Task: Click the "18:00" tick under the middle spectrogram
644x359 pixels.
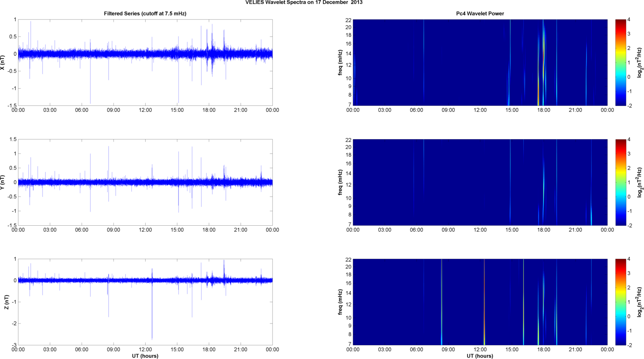Action: click(544, 230)
